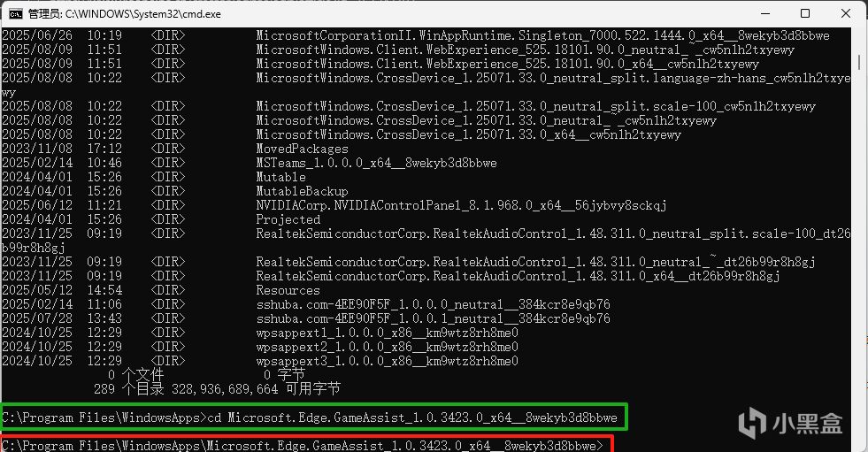Select the Resources directory name
The width and height of the screenshot is (868, 452).
point(288,290)
